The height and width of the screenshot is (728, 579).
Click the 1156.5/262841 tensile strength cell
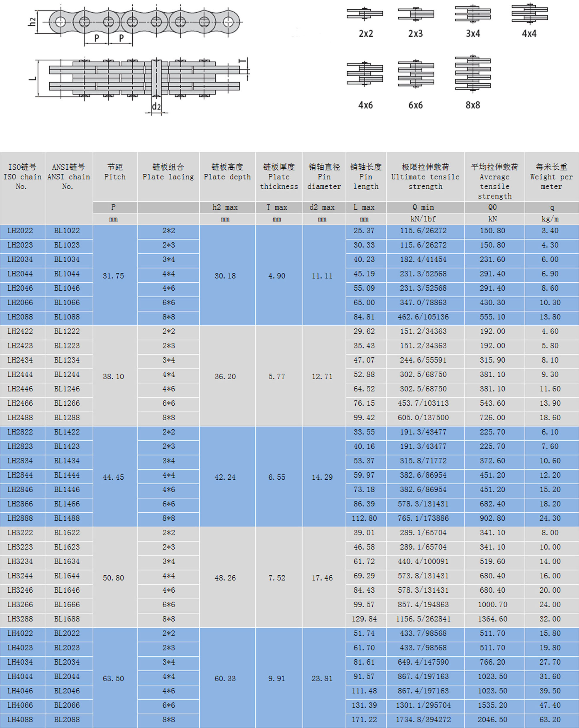pos(423,619)
